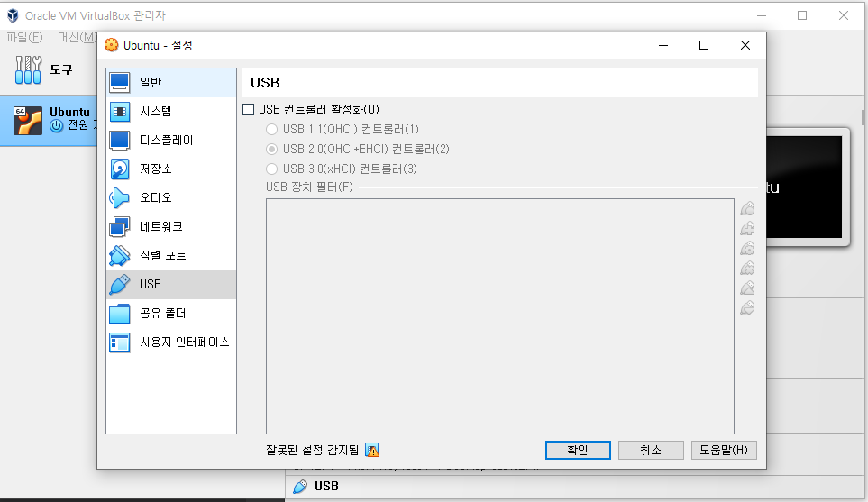Click the move USB filter down icon
Screen dimensions: 868x502
coord(747,307)
